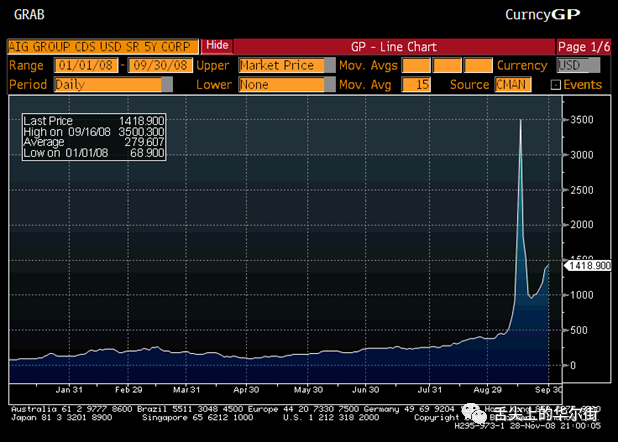Click the High on 09/16/08 legend row
618x442 pixels.
coord(94,131)
